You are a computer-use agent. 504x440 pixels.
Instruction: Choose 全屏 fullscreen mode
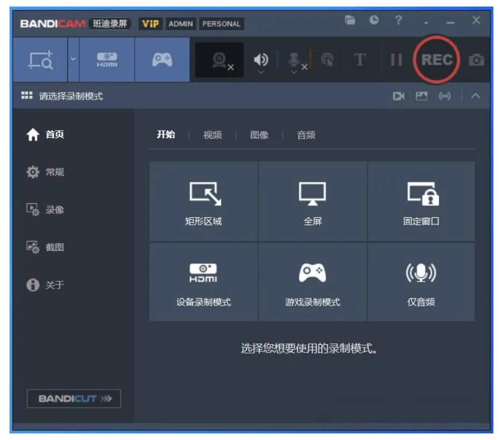click(x=312, y=201)
